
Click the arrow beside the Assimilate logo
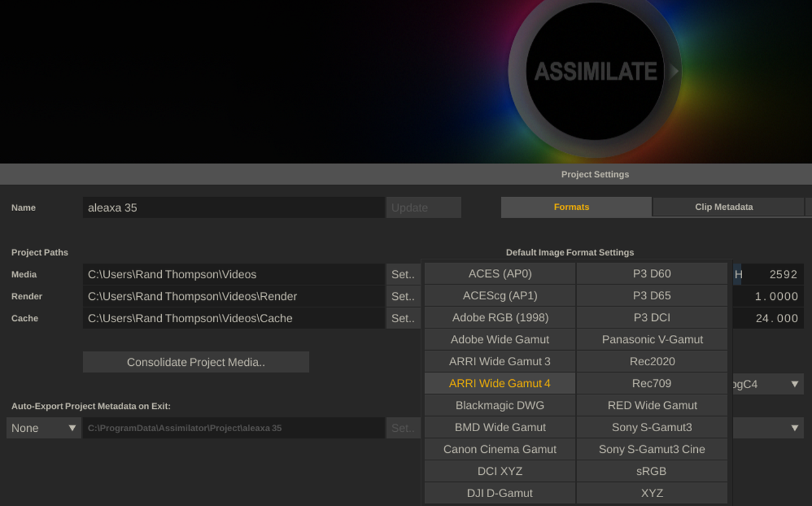pos(674,72)
